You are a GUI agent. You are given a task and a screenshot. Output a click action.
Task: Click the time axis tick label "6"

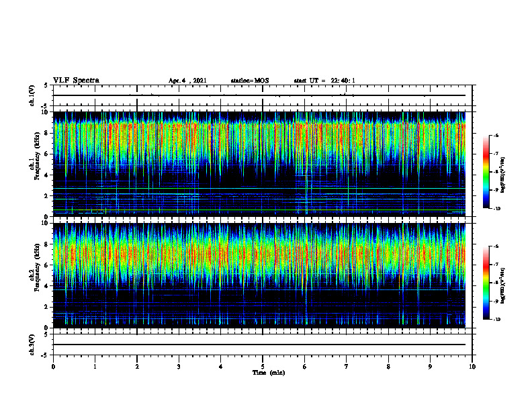click(304, 367)
